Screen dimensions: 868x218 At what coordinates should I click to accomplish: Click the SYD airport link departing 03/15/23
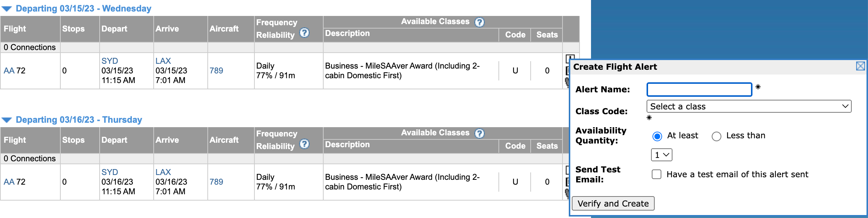pyautogui.click(x=110, y=61)
